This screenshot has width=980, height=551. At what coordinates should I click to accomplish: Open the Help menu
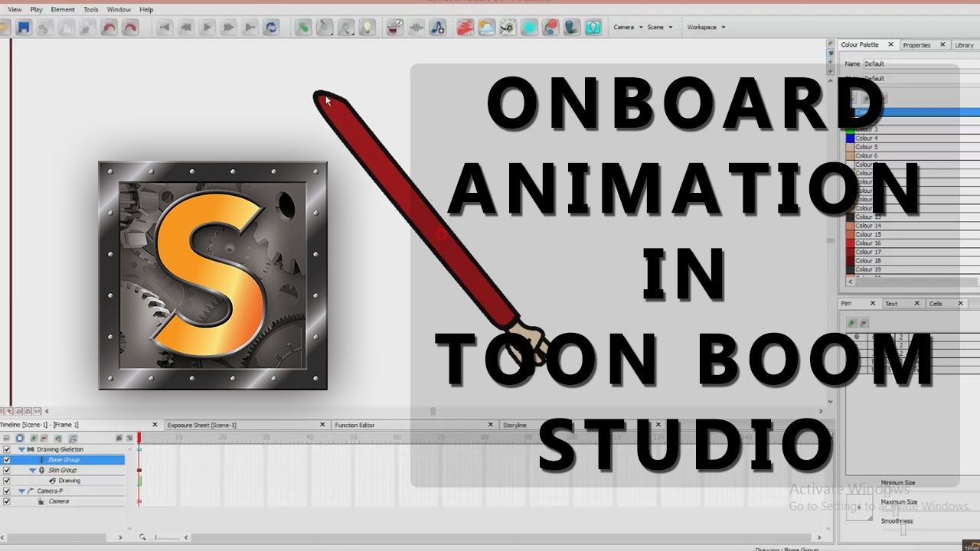[x=146, y=9]
